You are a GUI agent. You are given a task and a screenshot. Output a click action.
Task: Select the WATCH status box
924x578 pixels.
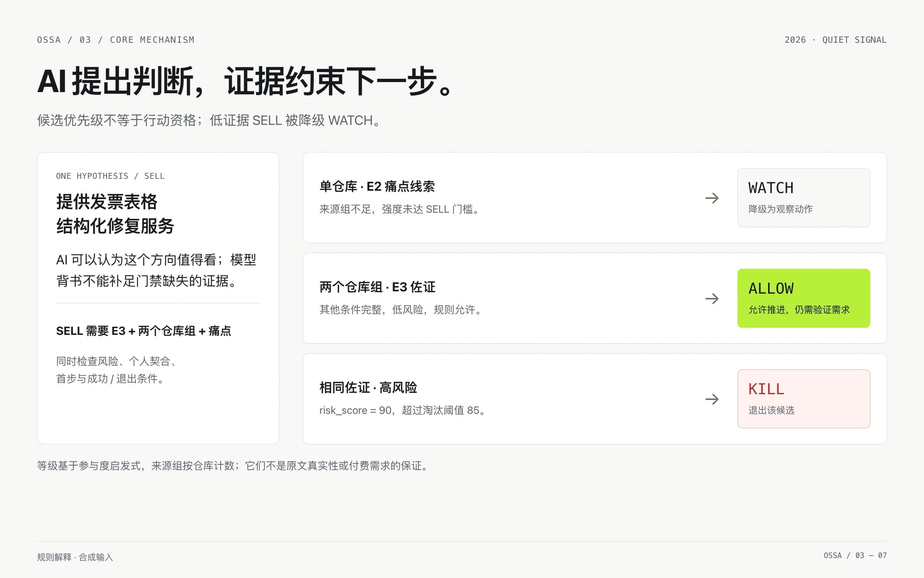click(x=803, y=198)
